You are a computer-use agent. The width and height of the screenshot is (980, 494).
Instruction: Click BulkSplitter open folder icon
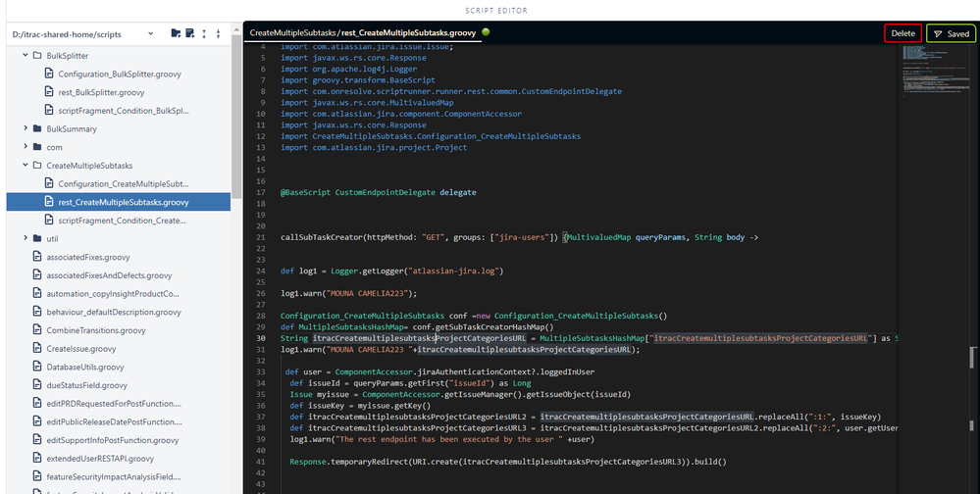coord(37,56)
